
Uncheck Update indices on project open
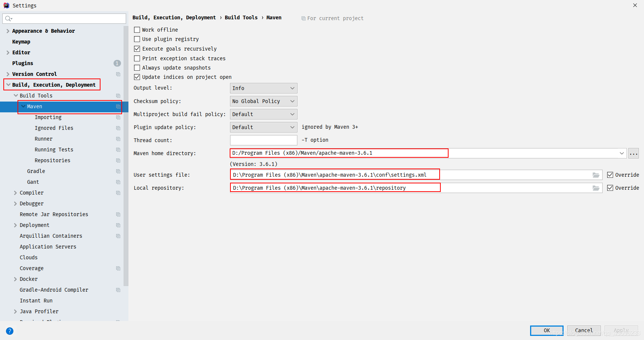(137, 77)
